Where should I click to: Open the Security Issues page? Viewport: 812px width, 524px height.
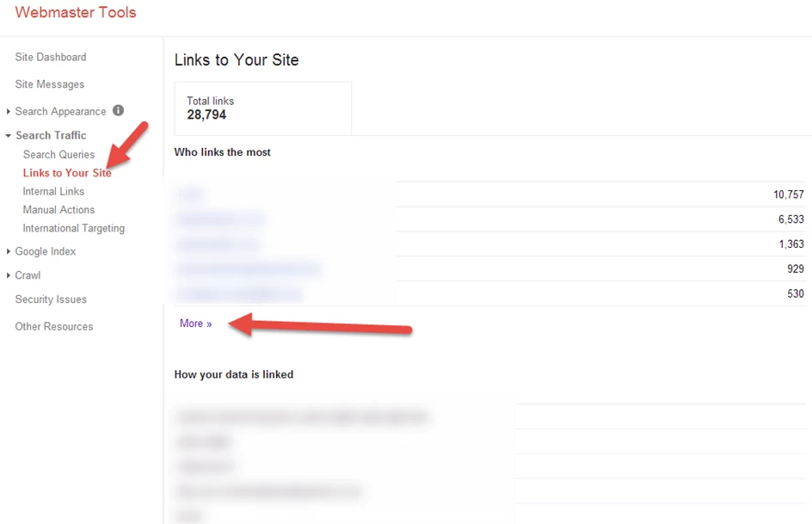tap(51, 299)
